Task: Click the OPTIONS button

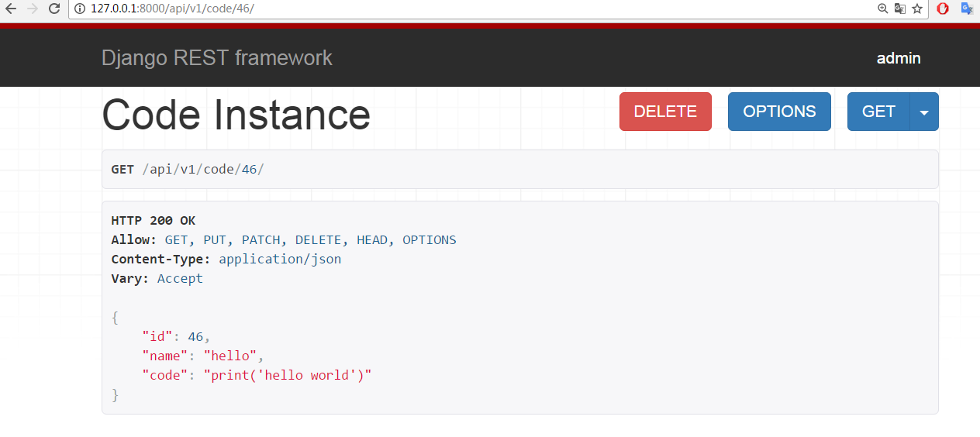Action: (779, 112)
